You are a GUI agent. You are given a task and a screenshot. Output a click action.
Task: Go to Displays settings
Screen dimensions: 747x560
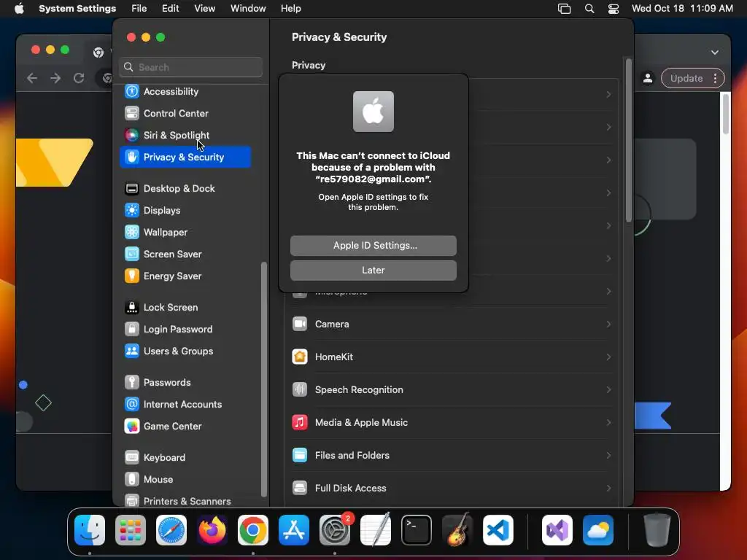coord(185,211)
